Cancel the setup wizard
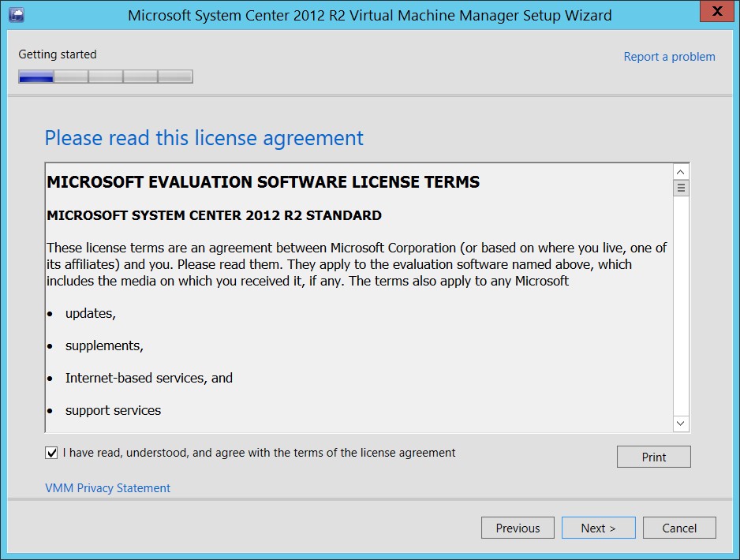 tap(679, 528)
